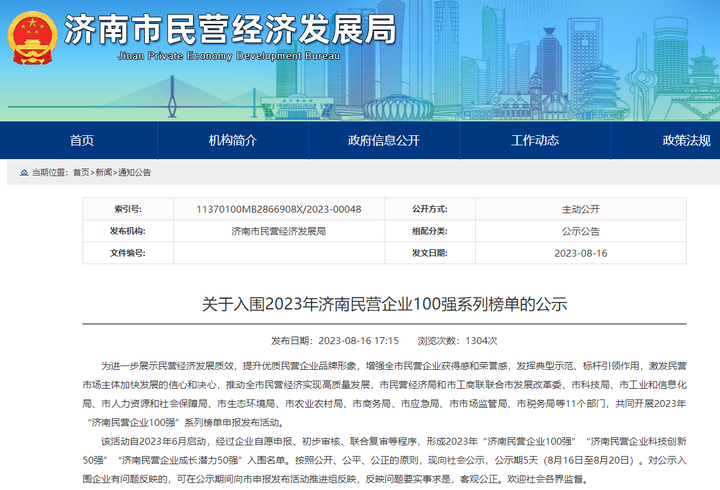Click the paragraph beginning 为进一步展示民营经济发展质效
The image size is (720, 490).
[x=384, y=394]
